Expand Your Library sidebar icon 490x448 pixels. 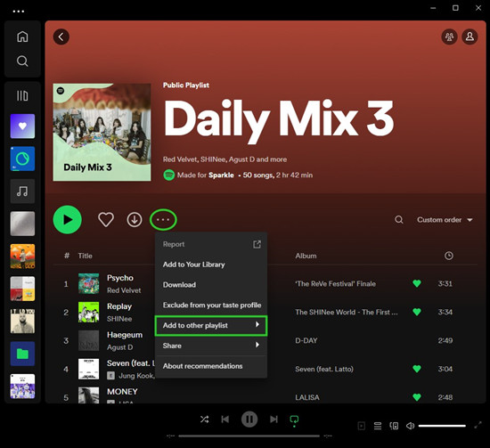pos(22,95)
